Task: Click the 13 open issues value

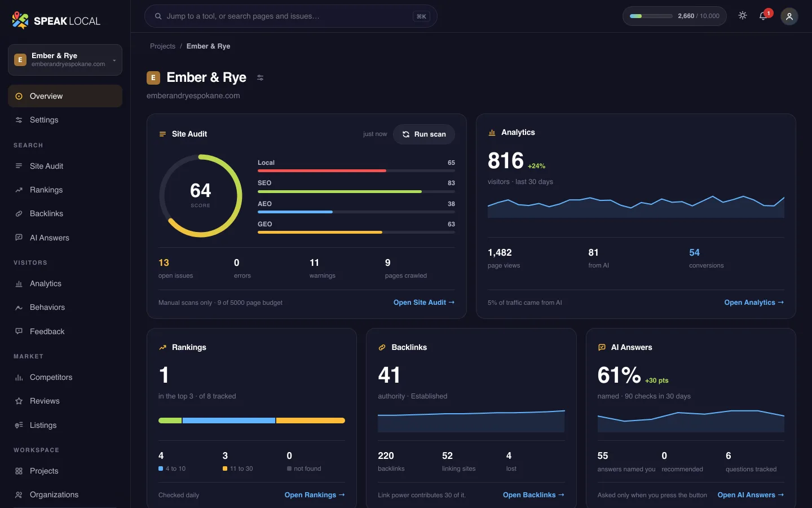Action: click(x=164, y=263)
